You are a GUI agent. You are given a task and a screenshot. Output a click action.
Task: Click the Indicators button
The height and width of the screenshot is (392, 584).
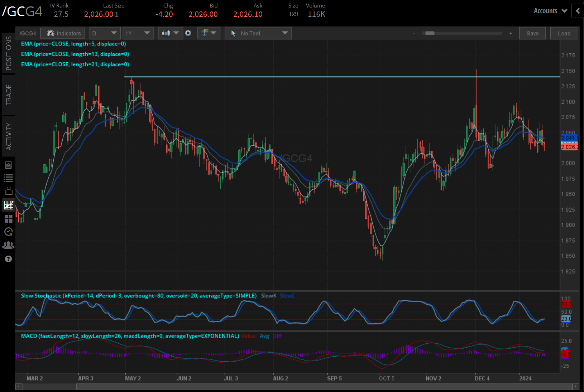pos(63,33)
